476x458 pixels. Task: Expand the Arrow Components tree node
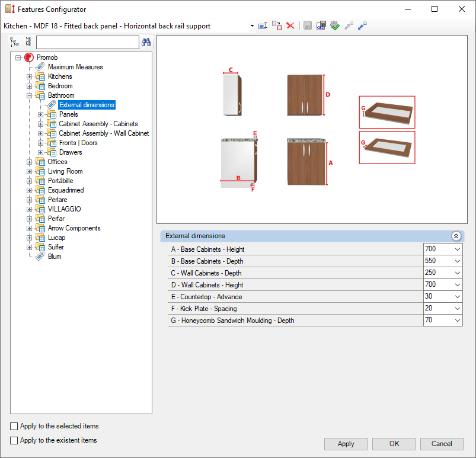[29, 229]
